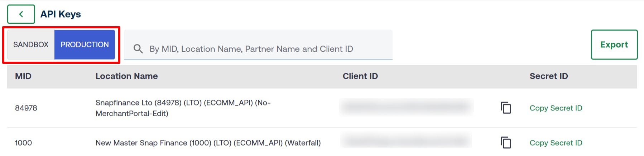The width and height of the screenshot is (644, 156).
Task: Click the MID column header
Action: click(23, 76)
